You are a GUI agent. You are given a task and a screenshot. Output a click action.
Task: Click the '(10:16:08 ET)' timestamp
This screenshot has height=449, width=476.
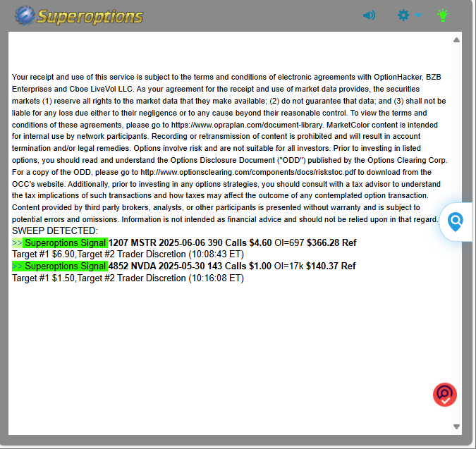216,278
